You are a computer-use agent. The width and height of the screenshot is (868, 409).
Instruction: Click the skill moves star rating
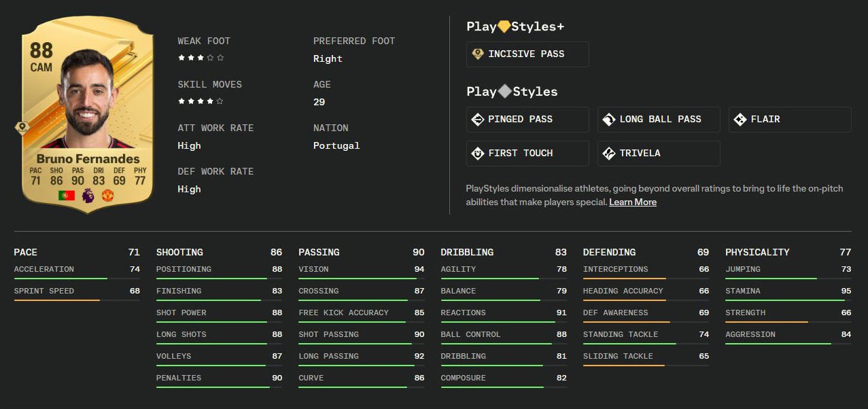click(x=201, y=102)
